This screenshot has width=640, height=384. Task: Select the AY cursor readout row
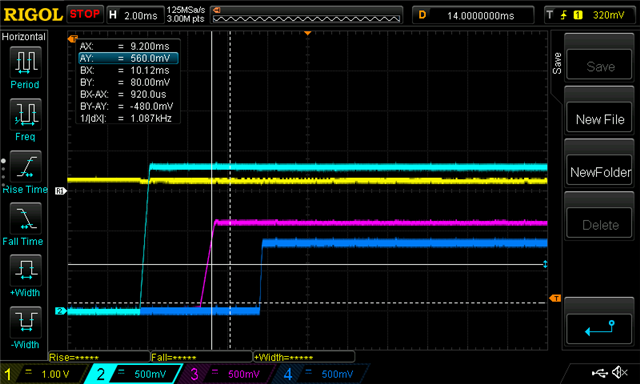click(x=128, y=58)
